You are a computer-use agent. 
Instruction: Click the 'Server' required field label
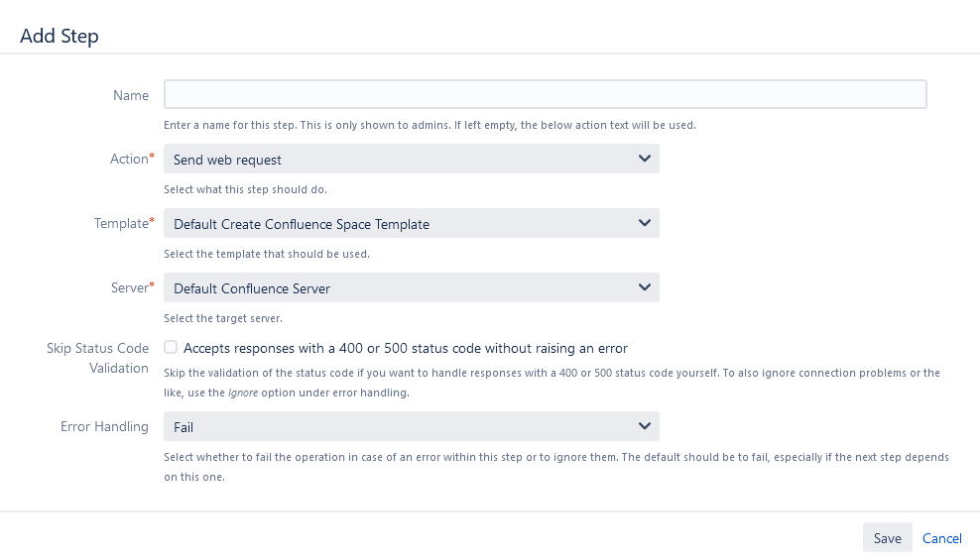tap(129, 287)
